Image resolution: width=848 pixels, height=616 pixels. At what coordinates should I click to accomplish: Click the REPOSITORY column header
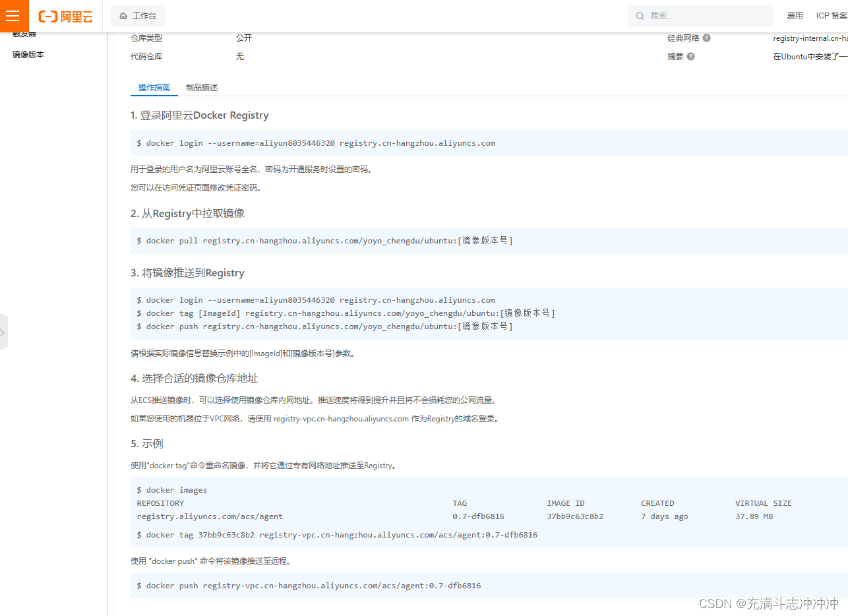click(x=160, y=503)
